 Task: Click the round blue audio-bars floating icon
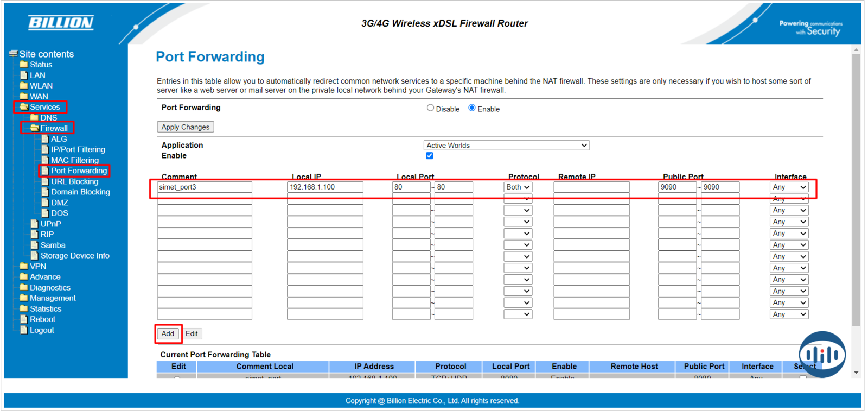(x=822, y=355)
